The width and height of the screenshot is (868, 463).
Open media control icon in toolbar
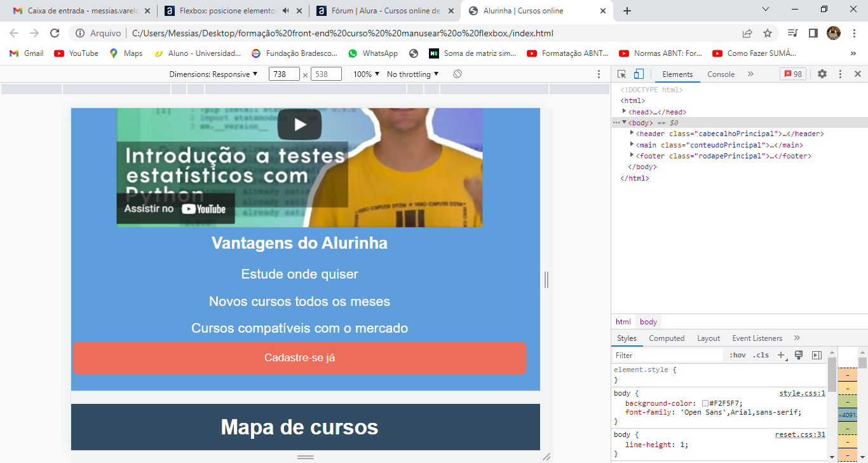pyautogui.click(x=792, y=33)
